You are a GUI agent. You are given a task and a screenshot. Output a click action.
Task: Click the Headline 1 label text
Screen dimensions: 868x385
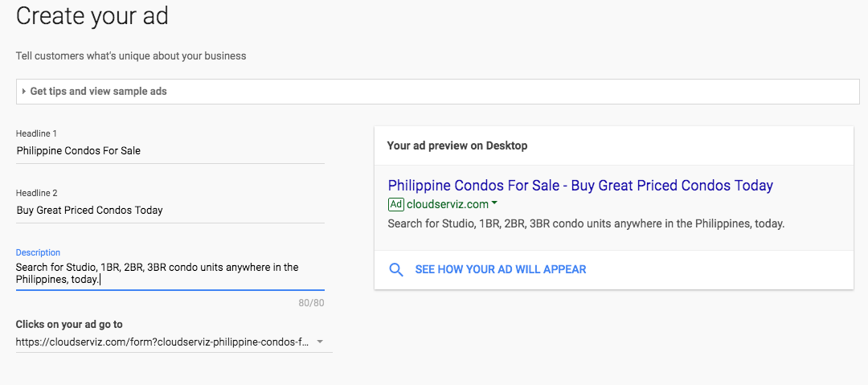[x=36, y=133]
